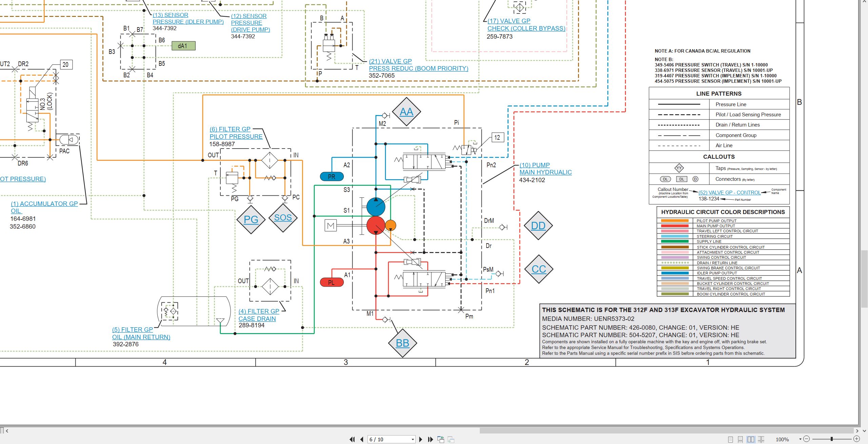Click the horizontal scrollbar thumb
The height and width of the screenshot is (444, 868).
click(x=666, y=431)
